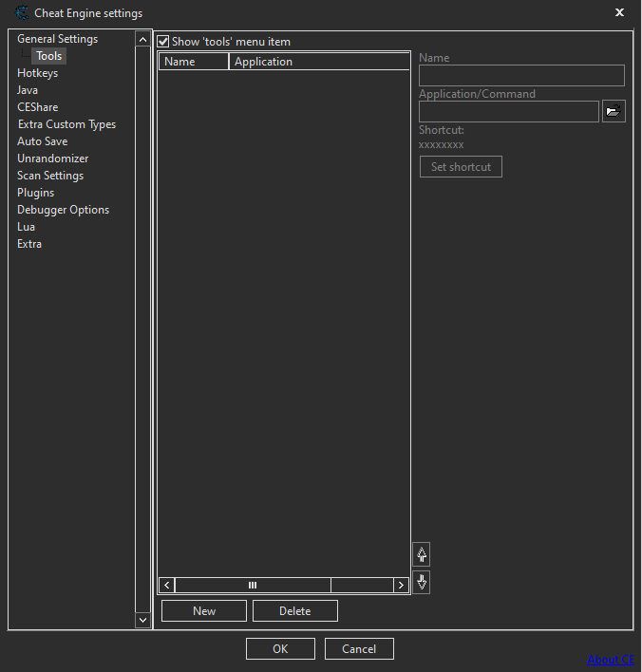The width and height of the screenshot is (642, 672).
Task: Click OK to confirm settings
Action: [x=280, y=649]
